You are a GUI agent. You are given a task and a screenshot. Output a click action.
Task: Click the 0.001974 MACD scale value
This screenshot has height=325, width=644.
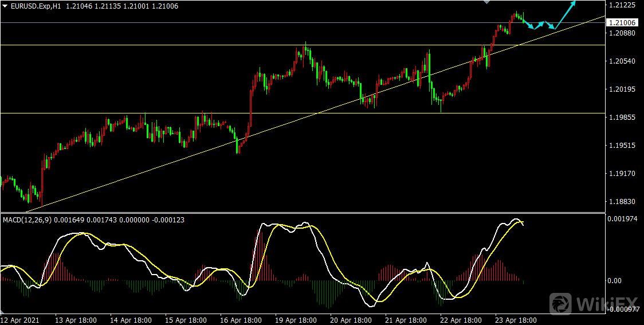[x=623, y=219]
